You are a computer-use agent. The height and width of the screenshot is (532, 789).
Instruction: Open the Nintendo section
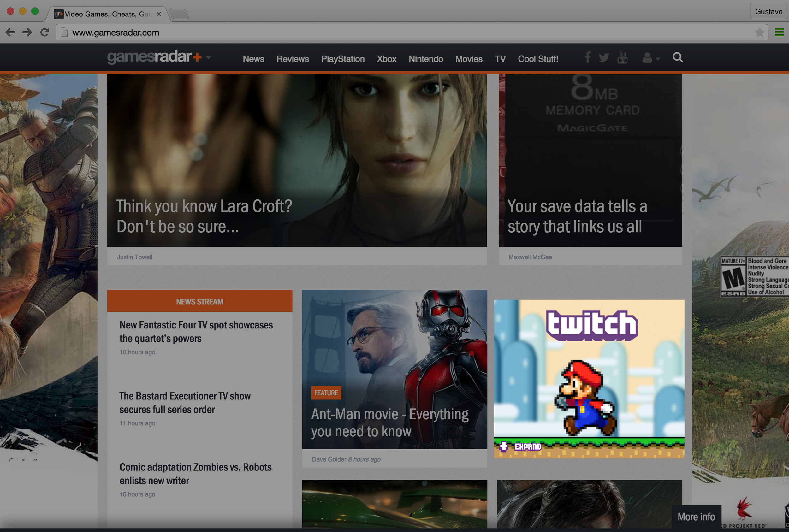[425, 59]
